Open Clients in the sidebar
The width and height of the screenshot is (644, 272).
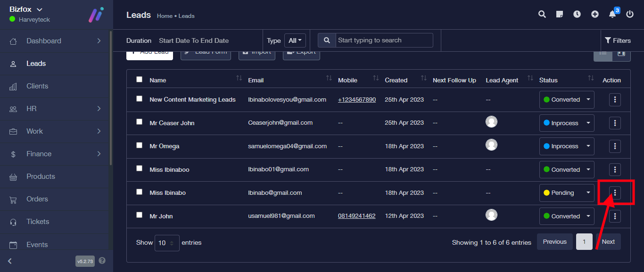[37, 86]
